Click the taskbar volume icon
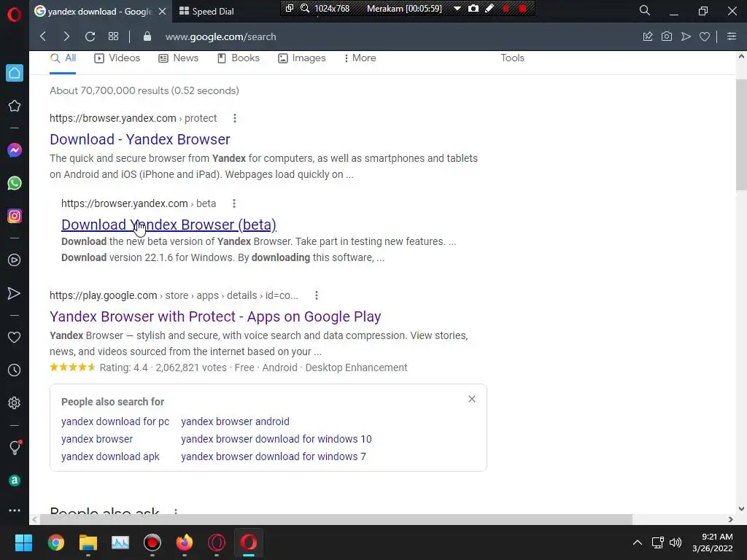This screenshot has height=560, width=747. [676, 542]
